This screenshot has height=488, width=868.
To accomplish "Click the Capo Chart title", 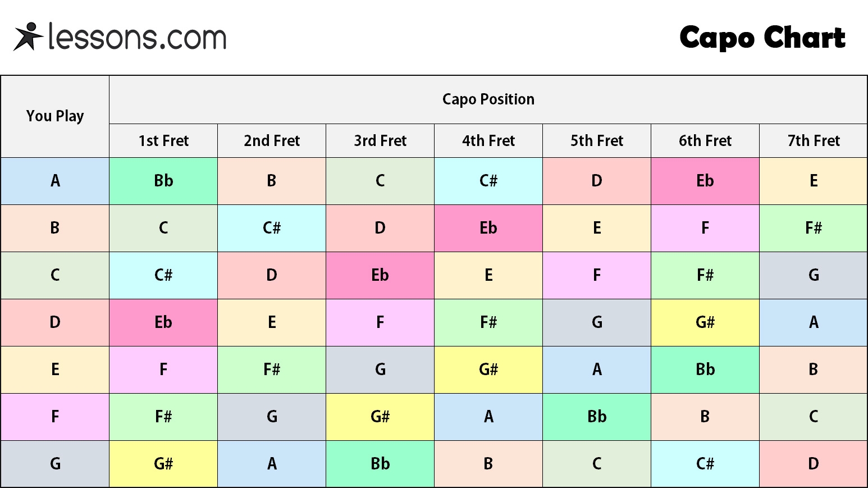I will click(x=762, y=38).
